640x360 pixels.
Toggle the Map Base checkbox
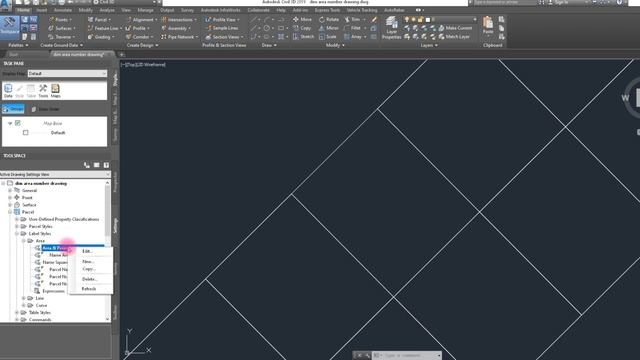[x=18, y=123]
